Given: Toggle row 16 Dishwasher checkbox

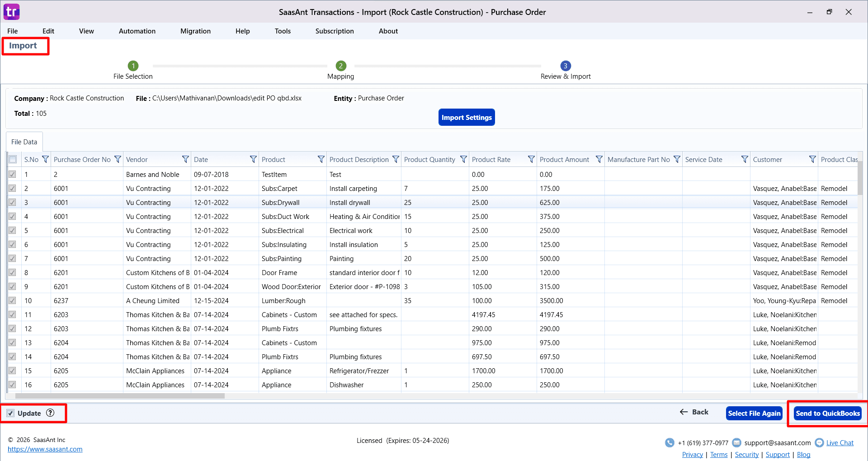Looking at the screenshot, I should [12, 385].
